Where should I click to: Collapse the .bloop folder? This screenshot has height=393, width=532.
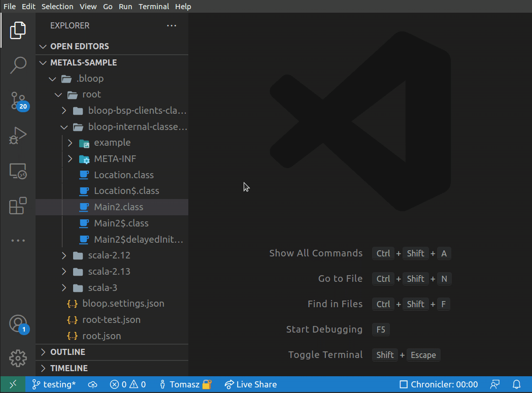pyautogui.click(x=112, y=79)
